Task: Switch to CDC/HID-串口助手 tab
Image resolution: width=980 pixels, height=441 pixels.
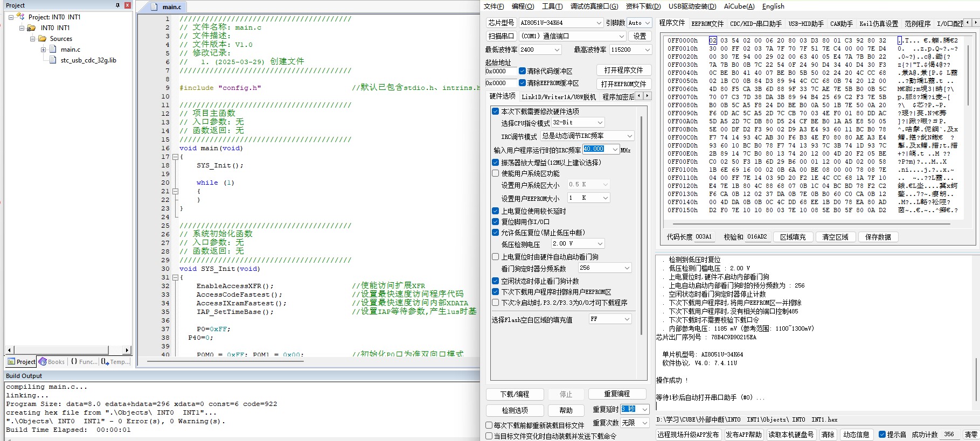Action: pos(755,24)
